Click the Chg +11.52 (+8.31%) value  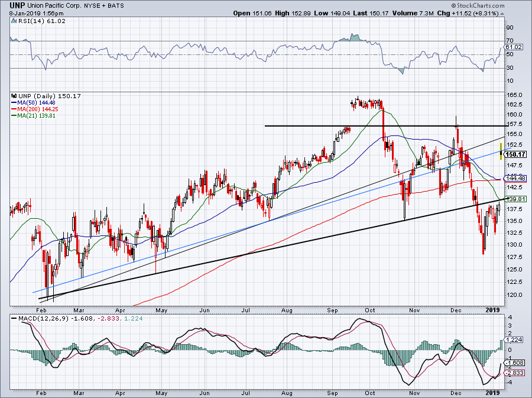(468, 13)
